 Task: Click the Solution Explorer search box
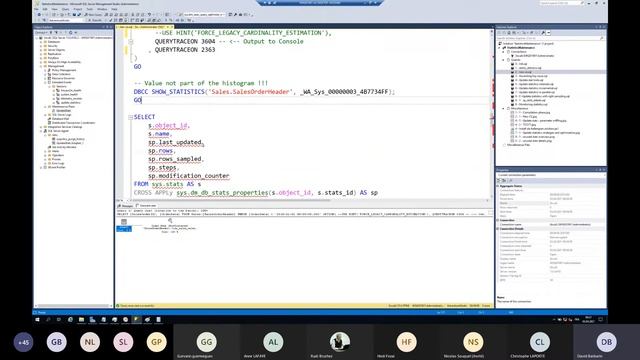550,38
